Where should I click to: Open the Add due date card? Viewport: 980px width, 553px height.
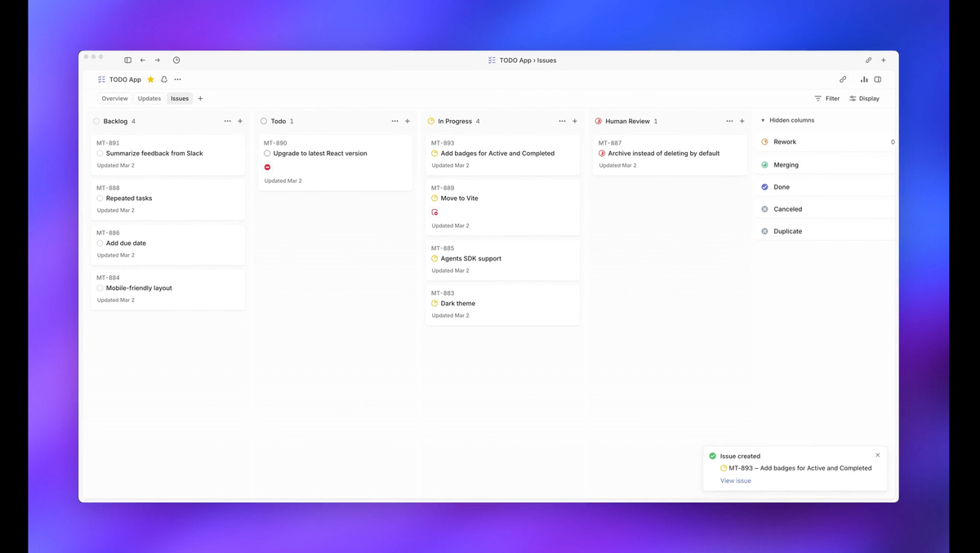click(167, 245)
